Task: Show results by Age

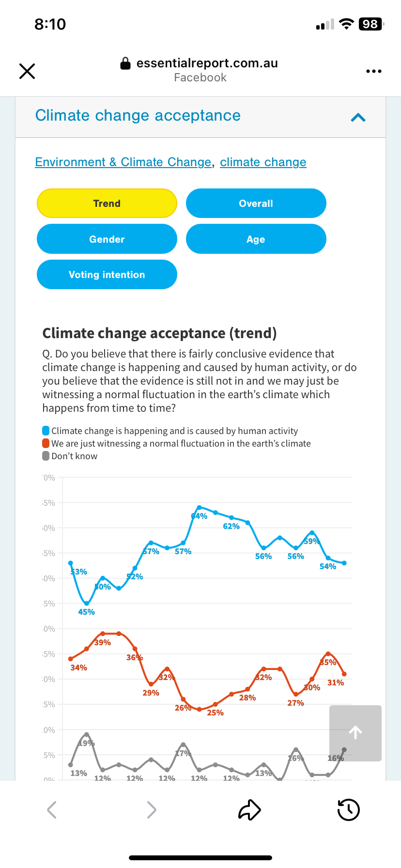Action: 256,239
